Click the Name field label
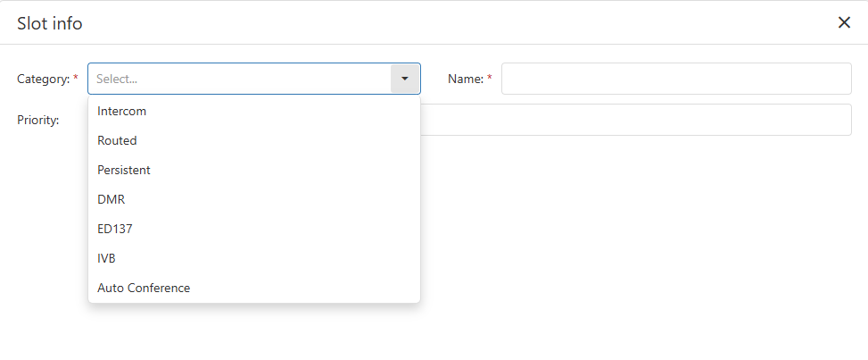Viewport: 868px width, 360px height. pos(465,79)
